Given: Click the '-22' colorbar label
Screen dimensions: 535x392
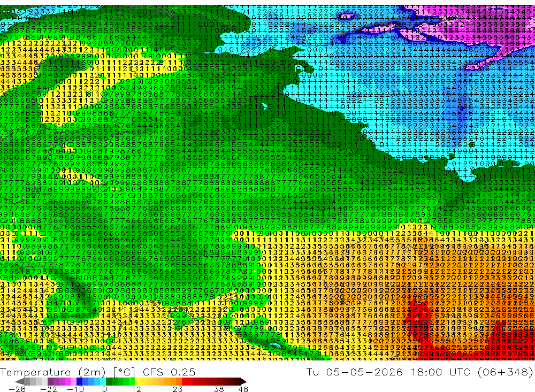Looking at the screenshot, I should coord(49,389).
